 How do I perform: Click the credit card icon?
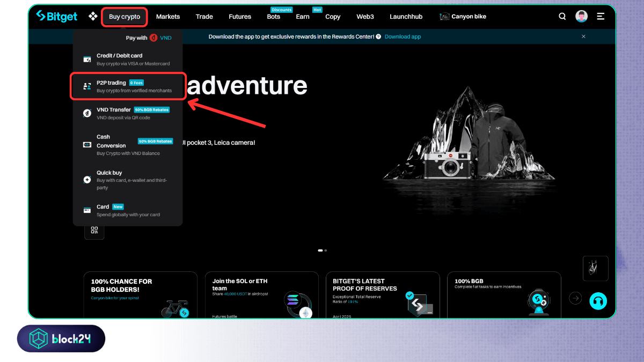coord(87,60)
